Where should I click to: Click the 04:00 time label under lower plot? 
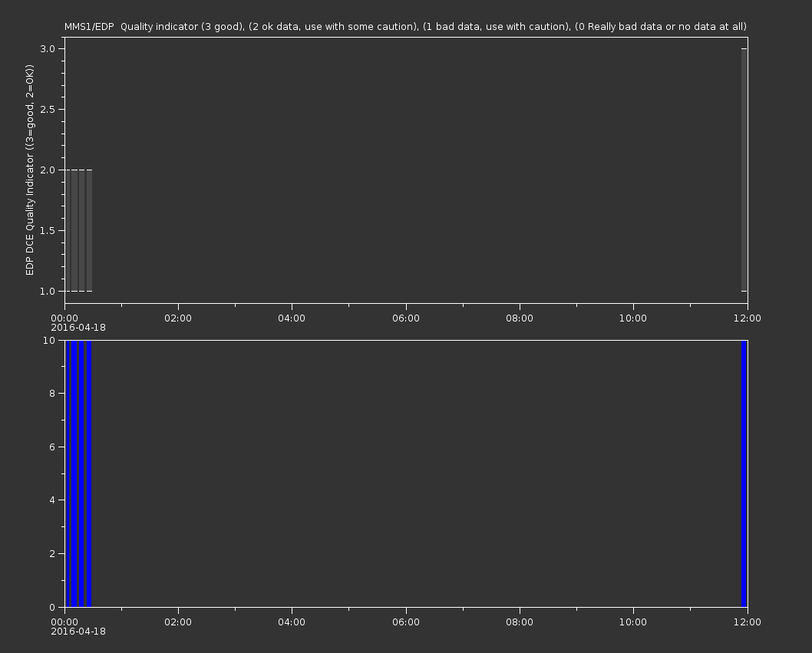pyautogui.click(x=292, y=622)
